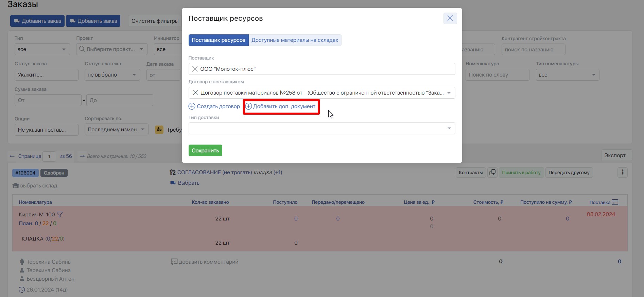Clear supplier ООО "Молоток-плюс" with X icon

pyautogui.click(x=195, y=69)
